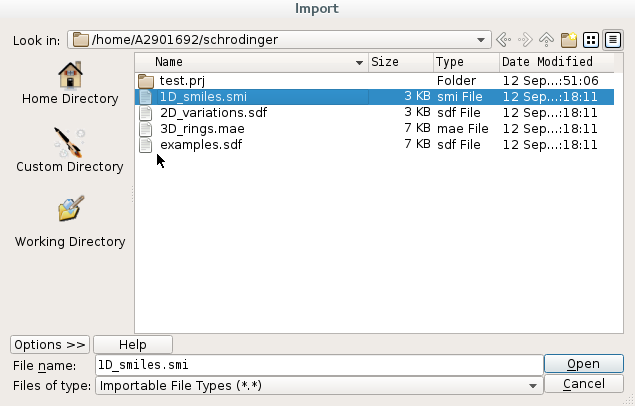Viewport: 635px width, 406px height.
Task: Click the File name input field
Action: pos(318,365)
